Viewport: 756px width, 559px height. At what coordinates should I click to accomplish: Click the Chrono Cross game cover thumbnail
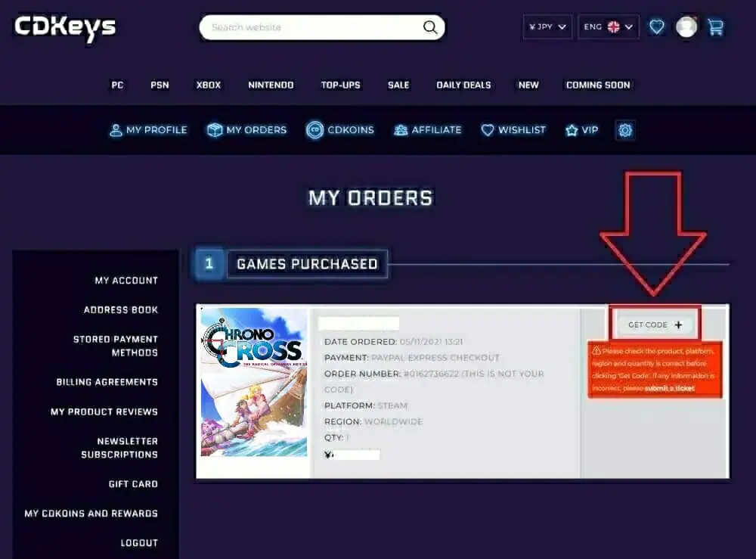click(x=254, y=382)
